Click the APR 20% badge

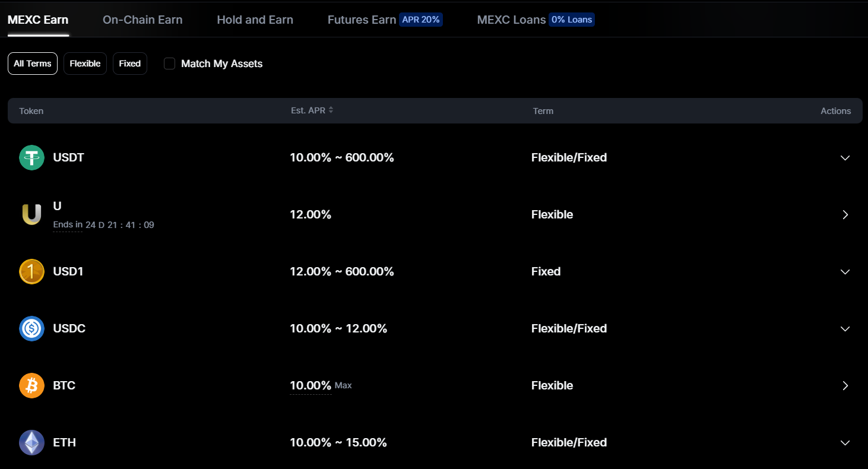coord(421,20)
